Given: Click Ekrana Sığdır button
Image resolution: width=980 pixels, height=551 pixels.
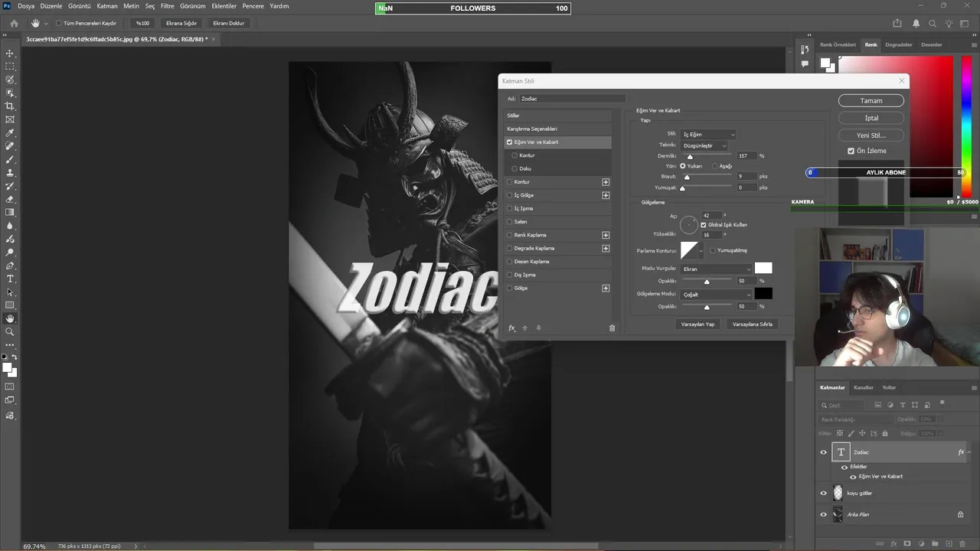Looking at the screenshot, I should [181, 23].
